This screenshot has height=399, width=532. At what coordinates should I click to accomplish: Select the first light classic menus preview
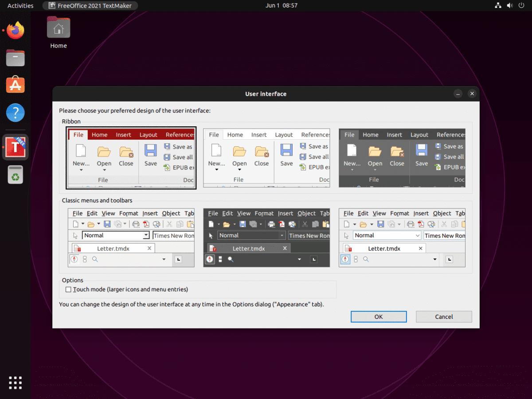tap(131, 238)
